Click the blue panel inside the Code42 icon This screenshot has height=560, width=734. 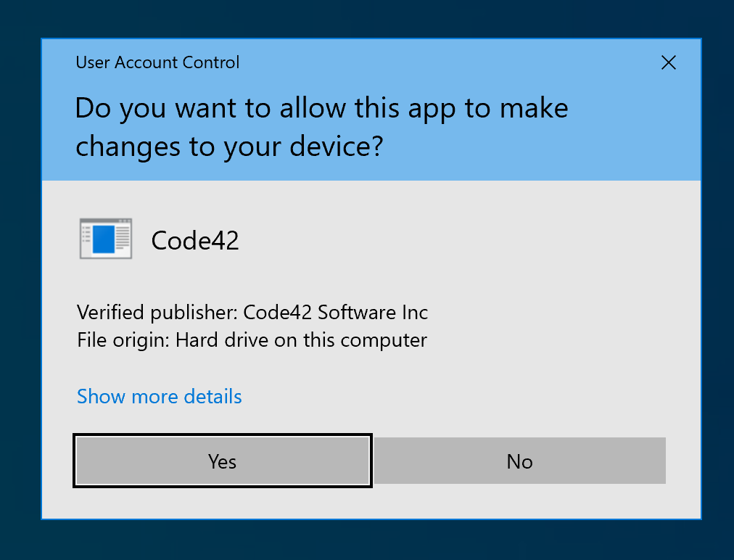pyautogui.click(x=104, y=239)
